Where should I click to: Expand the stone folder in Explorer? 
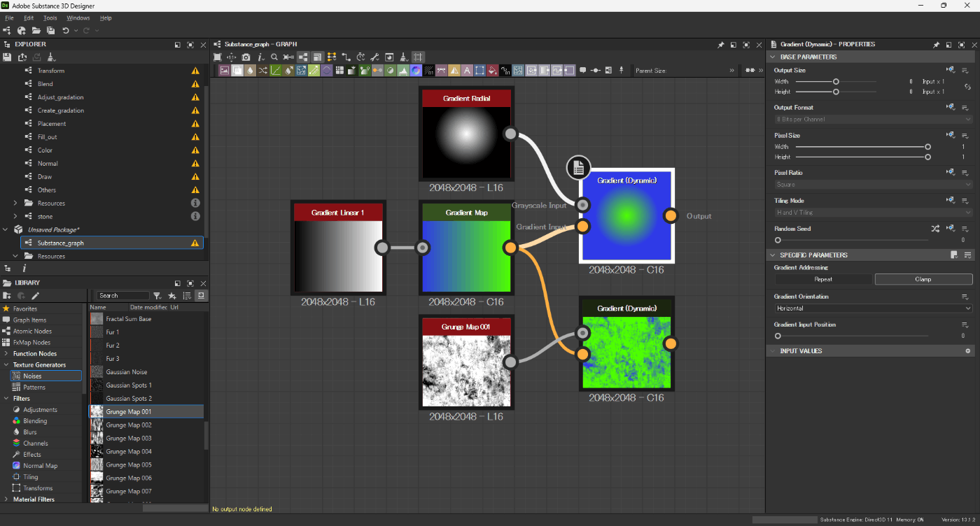coord(15,216)
